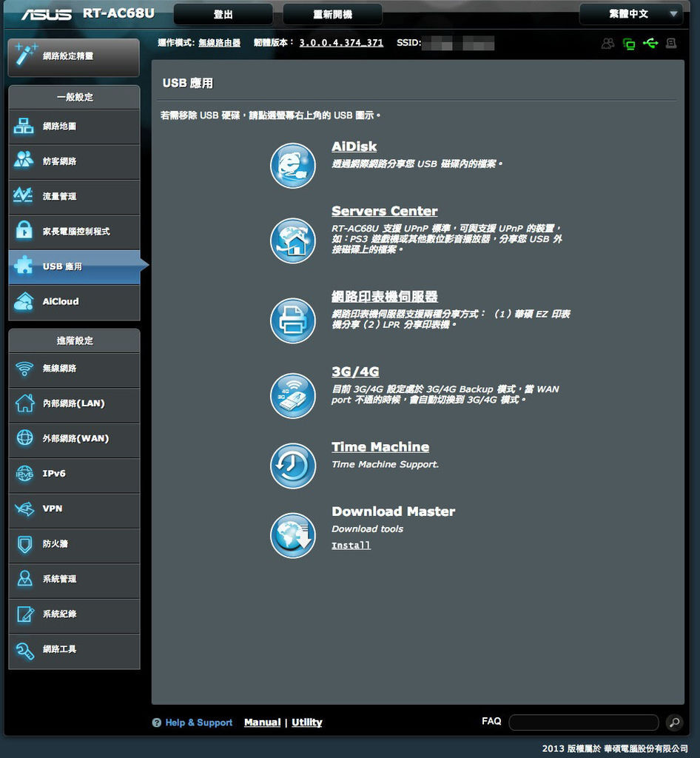Screen dimensions: 700x758
Task: Click the 登出 logout button
Action: pos(223,14)
